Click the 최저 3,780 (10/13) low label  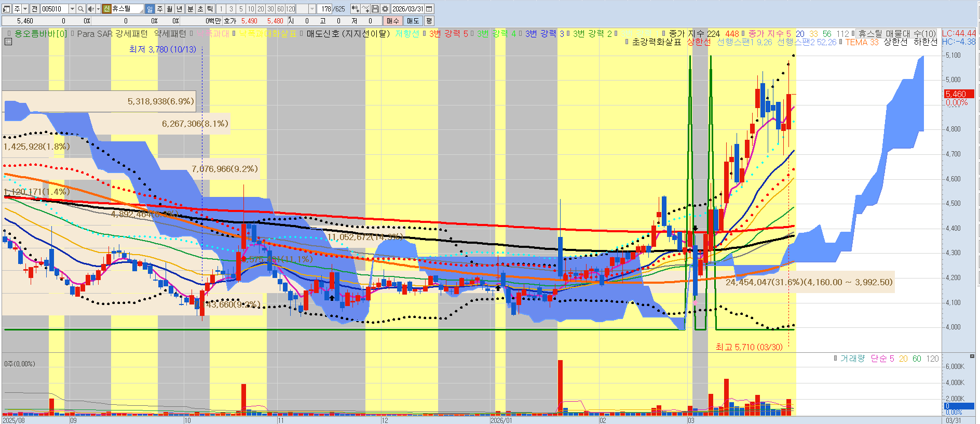coord(162,49)
